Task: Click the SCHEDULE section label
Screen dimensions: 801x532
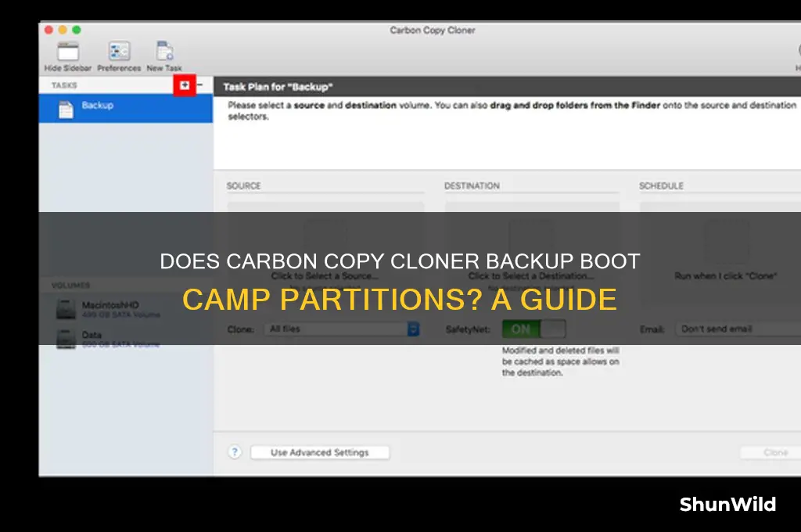Action: pyautogui.click(x=661, y=186)
